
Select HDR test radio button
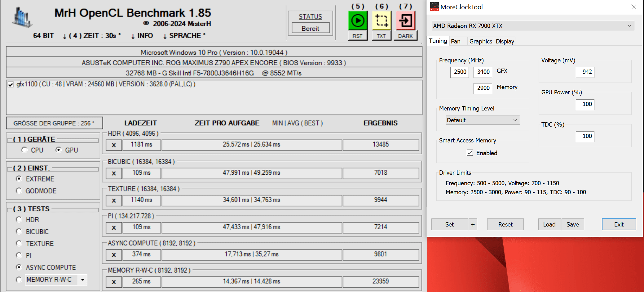[x=19, y=219]
